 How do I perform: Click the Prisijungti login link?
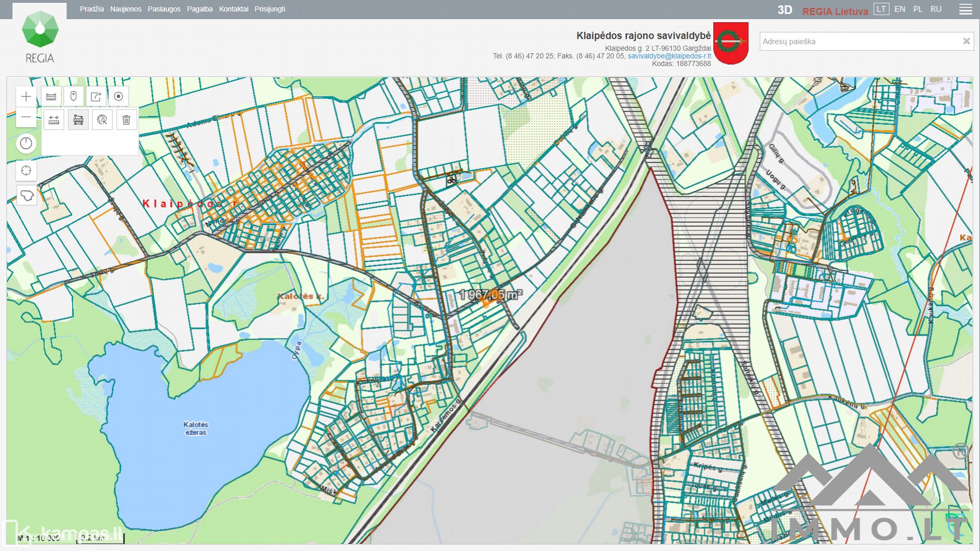(270, 9)
